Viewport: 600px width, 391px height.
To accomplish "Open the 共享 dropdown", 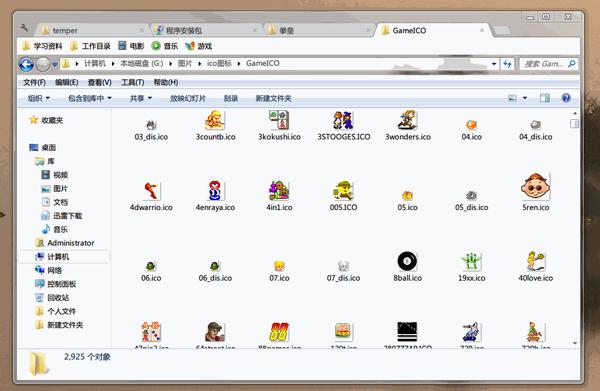I will (141, 98).
